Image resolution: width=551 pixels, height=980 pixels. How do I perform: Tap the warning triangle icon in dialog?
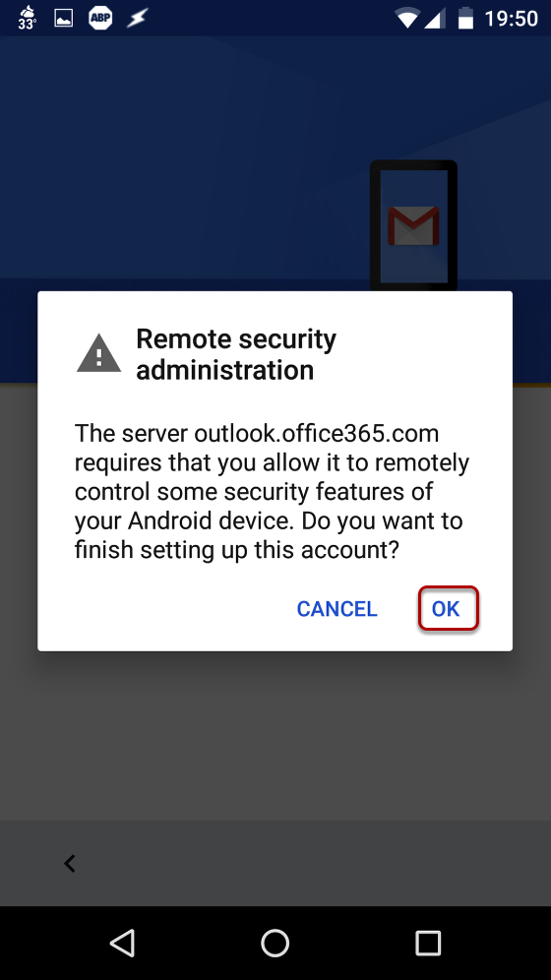(98, 354)
